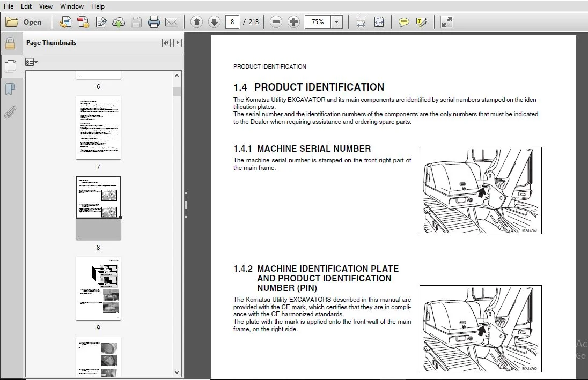This screenshot has width=588, height=380.
Task: Click the Create PDF from file icon
Action: click(65, 22)
